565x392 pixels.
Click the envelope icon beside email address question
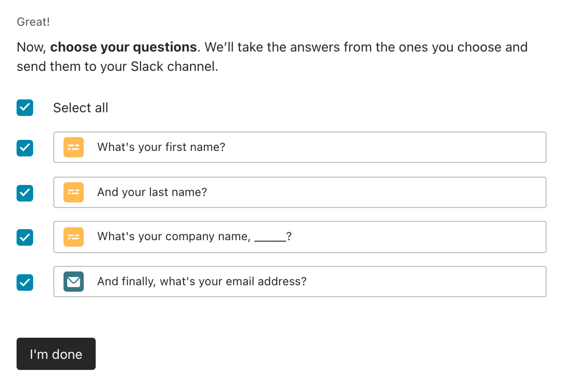tap(73, 282)
